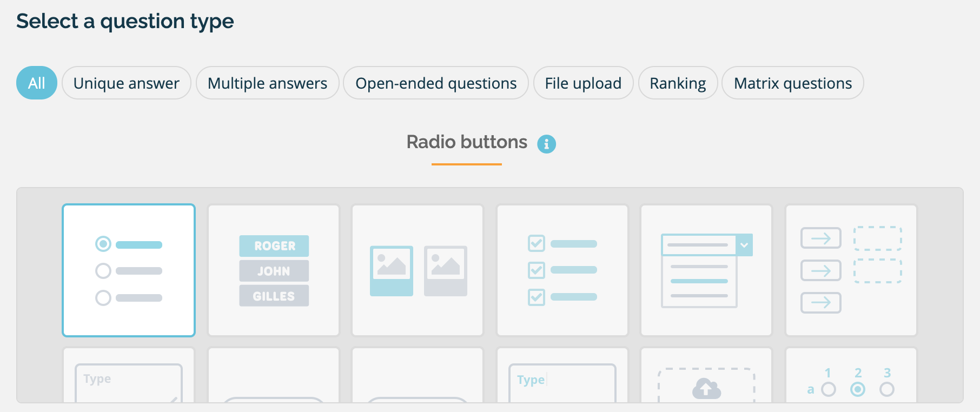Show Multiple answers question types
The width and height of the screenshot is (980, 412).
coord(267,83)
